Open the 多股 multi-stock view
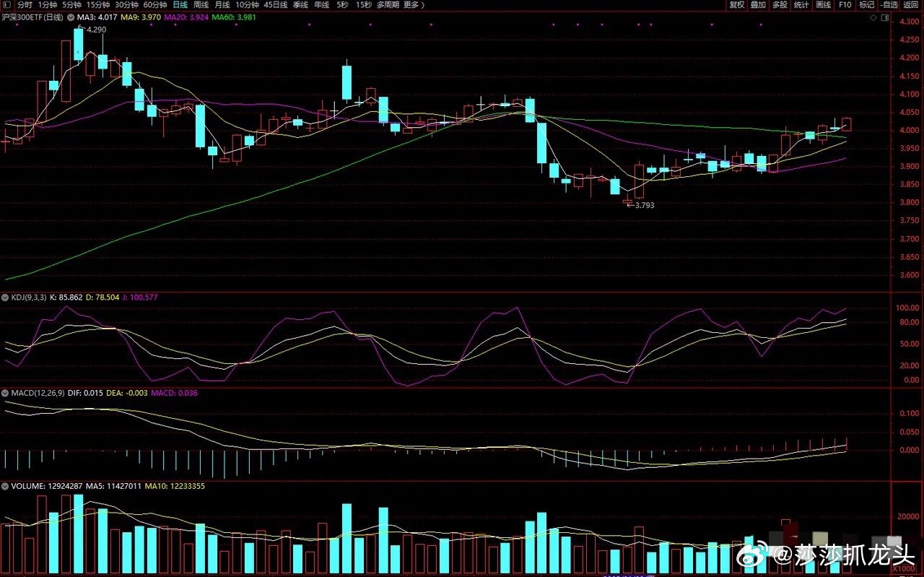This screenshot has width=924, height=577. 780,4
